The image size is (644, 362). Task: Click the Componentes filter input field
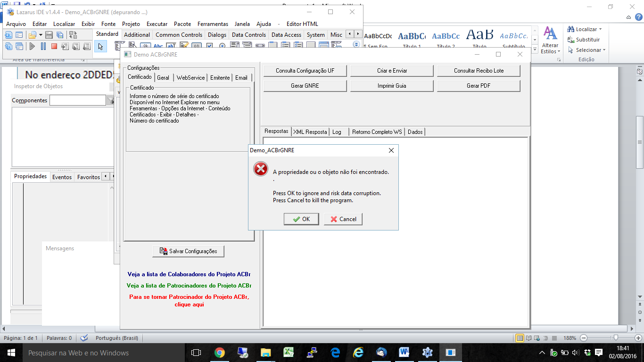(78, 100)
